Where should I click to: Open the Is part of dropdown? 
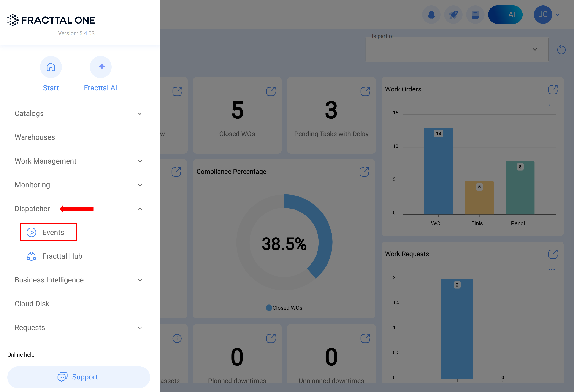pos(457,50)
